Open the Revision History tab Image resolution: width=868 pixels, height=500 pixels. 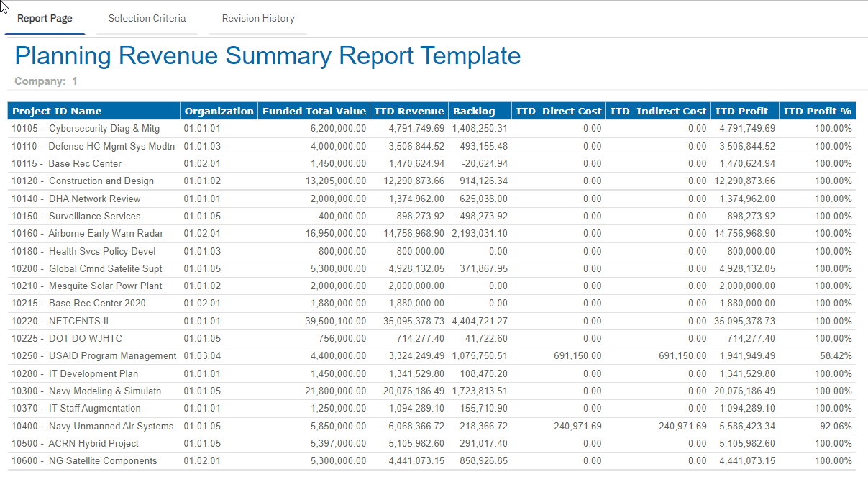258,19
